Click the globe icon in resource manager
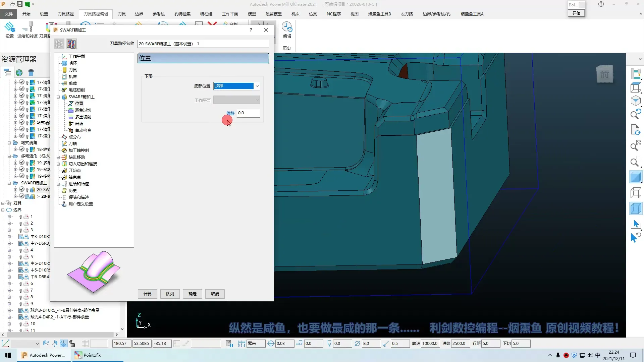This screenshot has width=644, height=362. click(19, 73)
